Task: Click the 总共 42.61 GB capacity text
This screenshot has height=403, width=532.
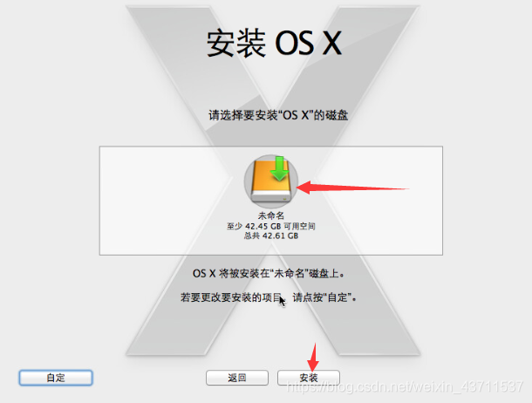Action: tap(271, 236)
